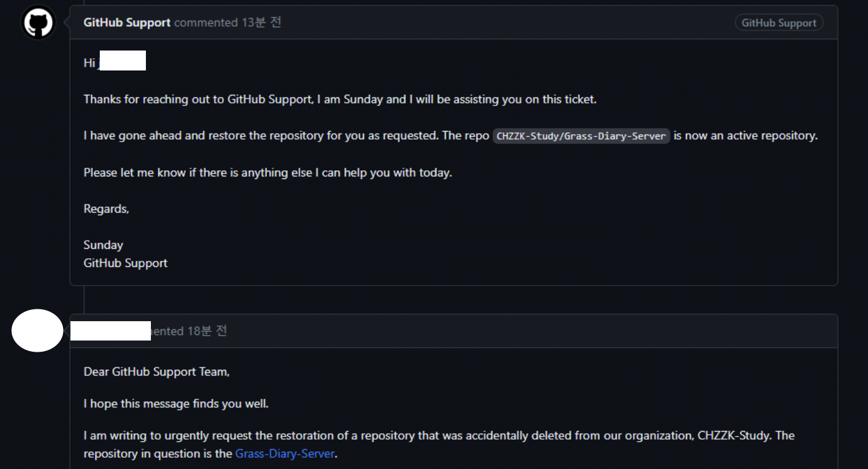This screenshot has height=469, width=868.
Task: Click the GitHub Support badge label
Action: coord(779,23)
